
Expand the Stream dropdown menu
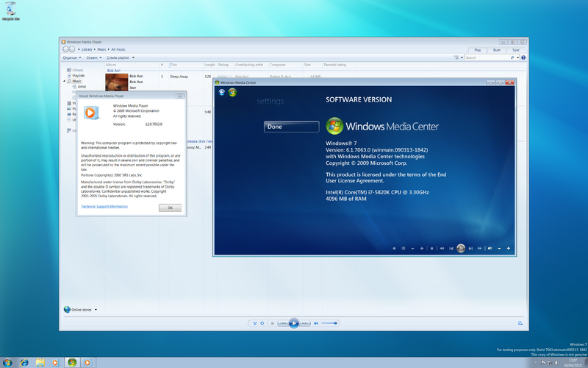[93, 57]
